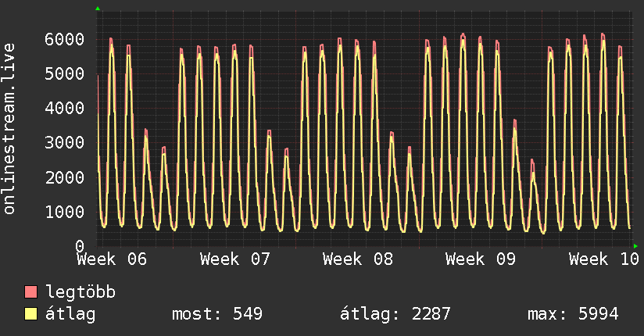Click the Week 09 axis label
This screenshot has height=336, width=644.
click(481, 259)
